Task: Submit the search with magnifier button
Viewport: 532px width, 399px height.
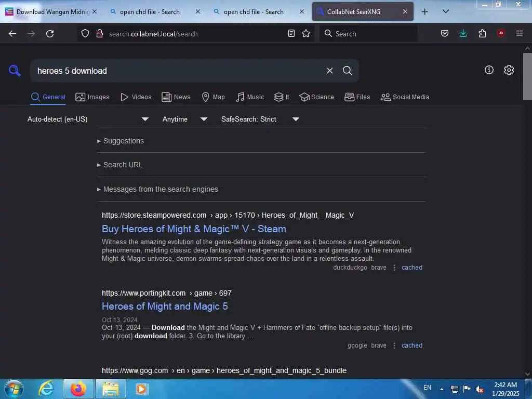Action: (x=348, y=71)
